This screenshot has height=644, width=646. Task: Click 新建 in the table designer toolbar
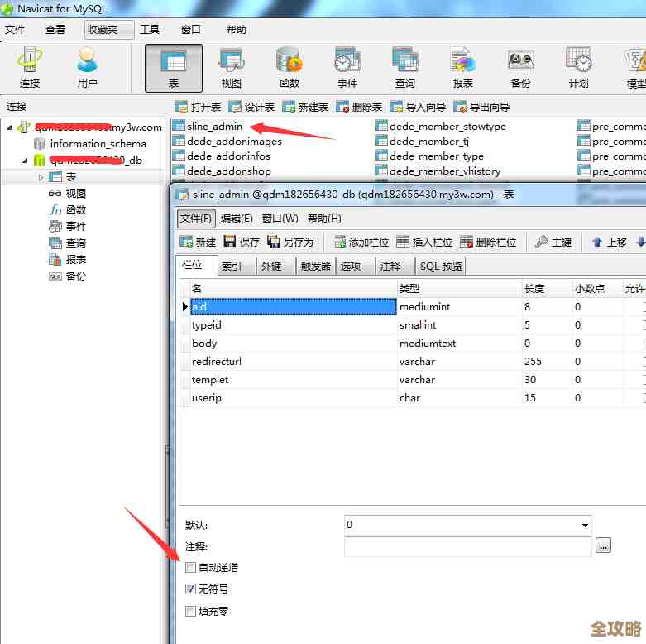pos(198,242)
